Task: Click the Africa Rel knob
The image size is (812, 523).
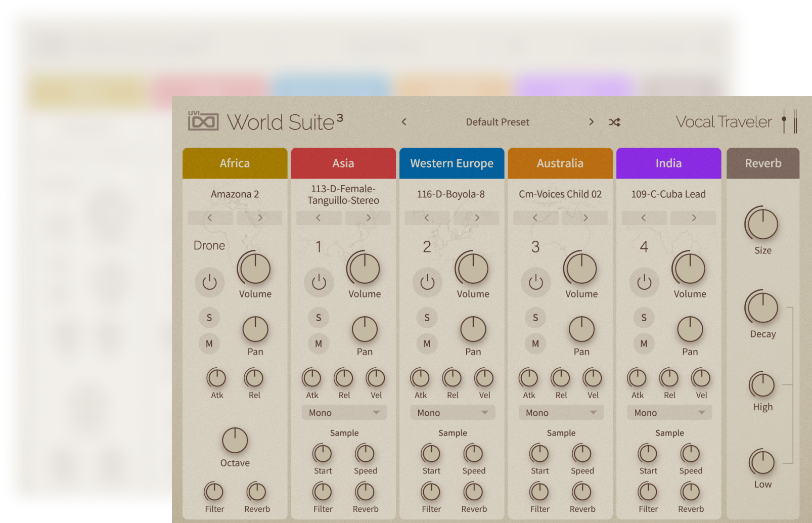Action: (254, 378)
